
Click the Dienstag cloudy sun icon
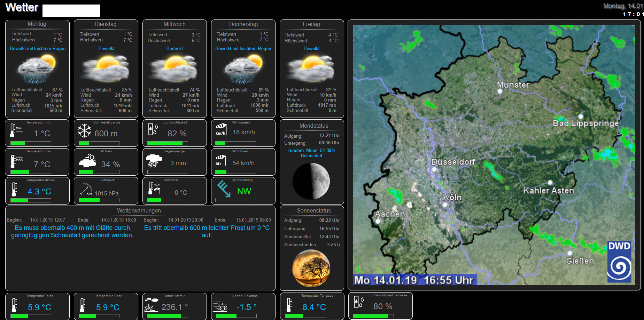point(105,70)
